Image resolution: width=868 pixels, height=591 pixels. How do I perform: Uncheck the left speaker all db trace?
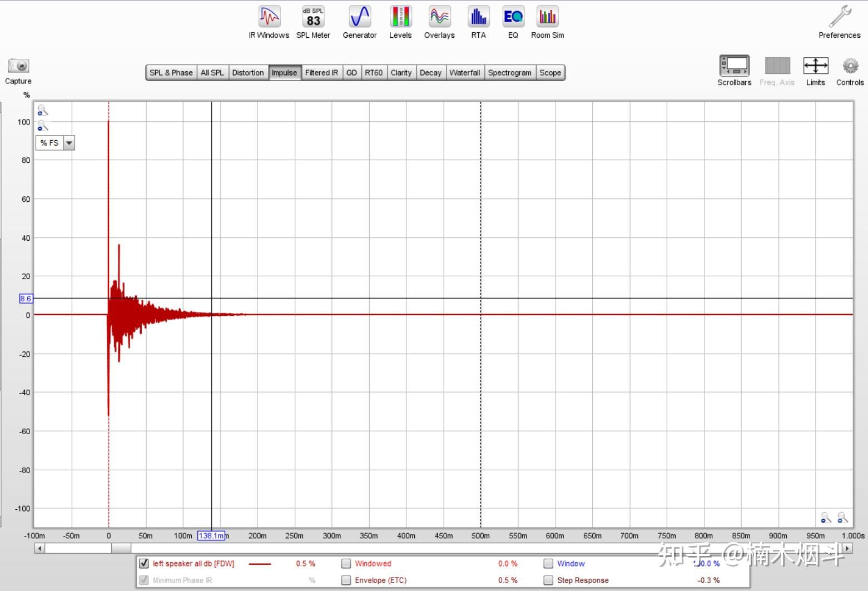click(144, 563)
